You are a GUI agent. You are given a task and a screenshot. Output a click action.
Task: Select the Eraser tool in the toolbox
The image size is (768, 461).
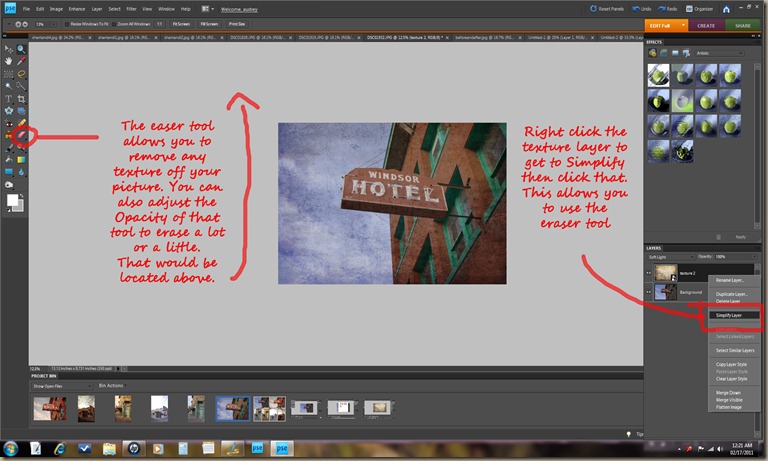pyautogui.click(x=21, y=134)
